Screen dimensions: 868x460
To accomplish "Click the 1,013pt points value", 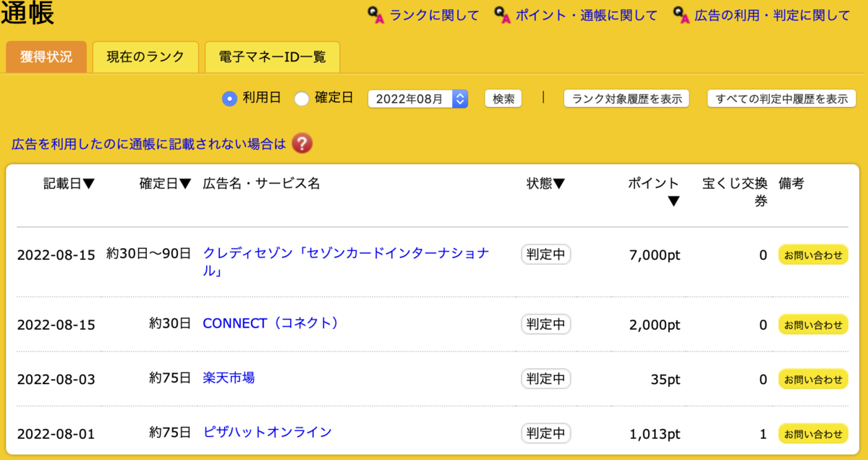I will pyautogui.click(x=655, y=435).
